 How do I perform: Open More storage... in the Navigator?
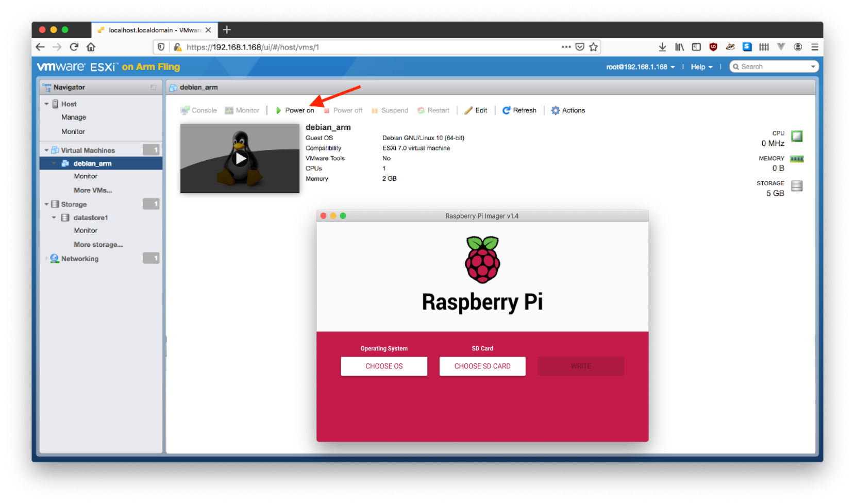98,245
